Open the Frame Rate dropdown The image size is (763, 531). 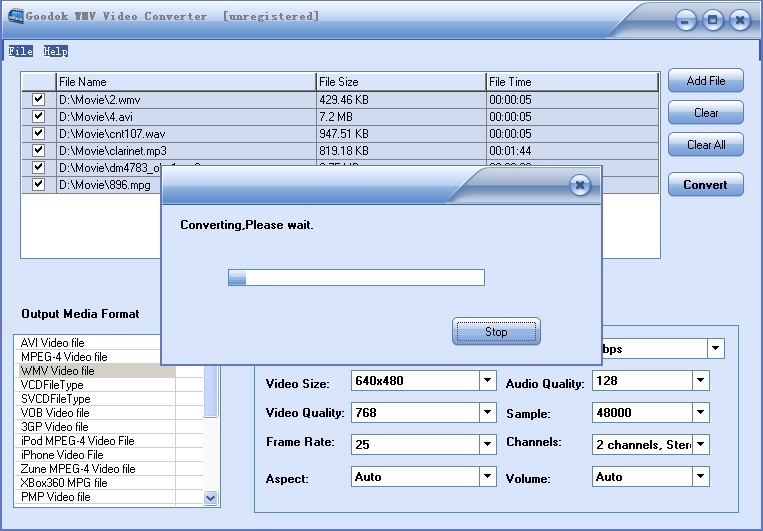pos(487,444)
